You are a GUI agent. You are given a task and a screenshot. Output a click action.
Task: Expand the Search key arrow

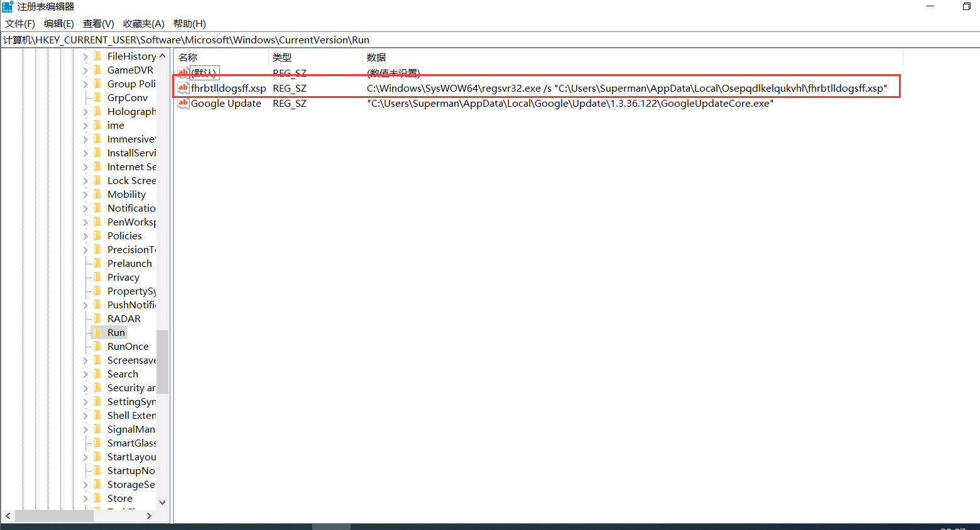click(85, 374)
